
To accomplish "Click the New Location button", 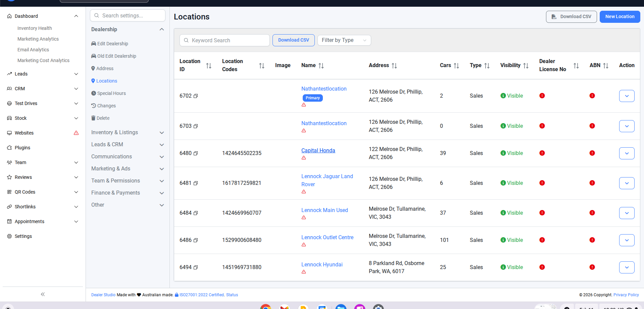I will tap(620, 16).
